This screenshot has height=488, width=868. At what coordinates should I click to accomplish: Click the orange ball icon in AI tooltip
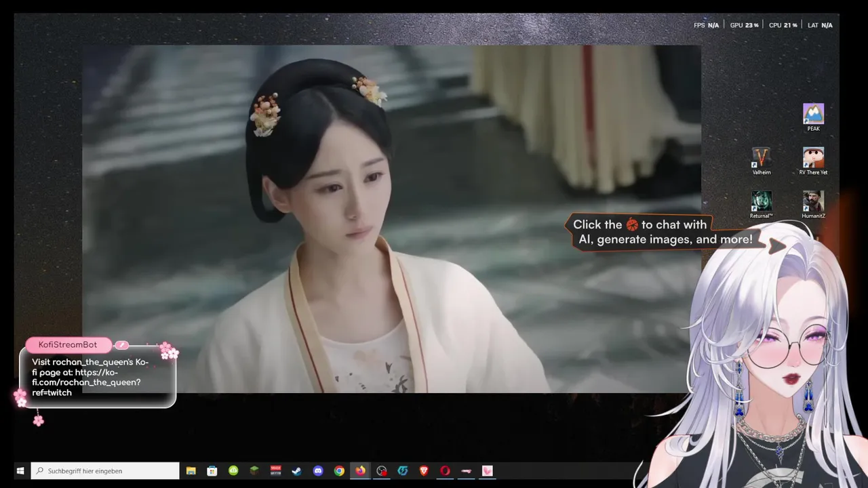point(631,224)
